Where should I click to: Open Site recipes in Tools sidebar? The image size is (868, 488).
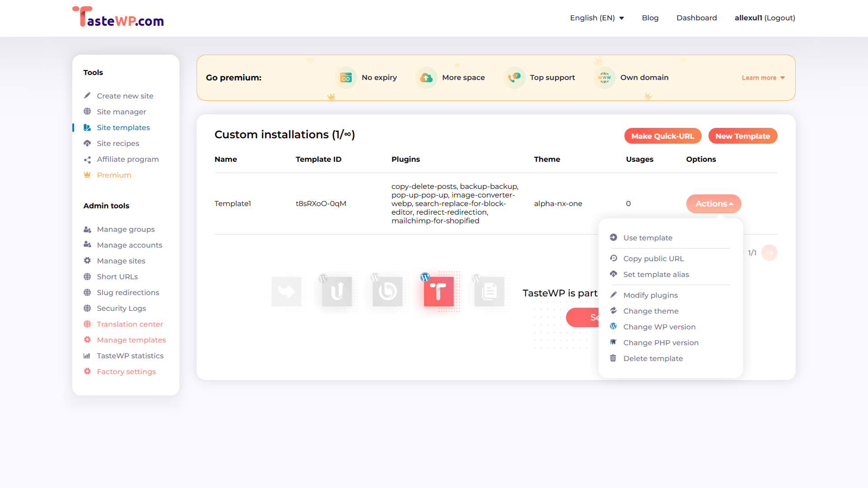click(x=118, y=143)
